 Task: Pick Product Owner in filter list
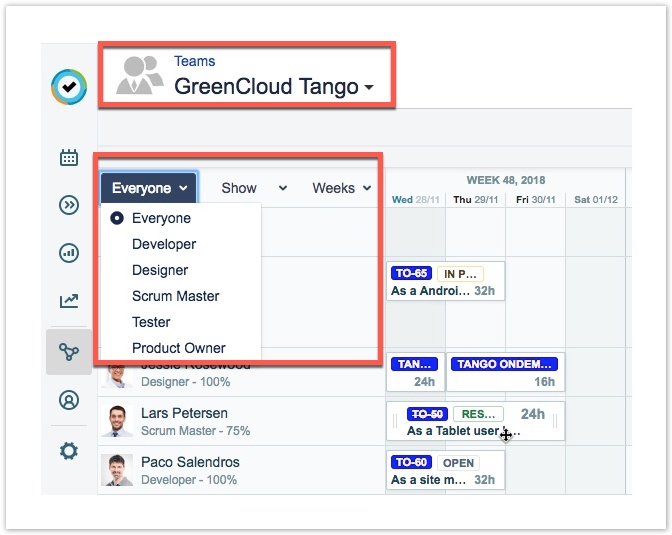pos(178,348)
